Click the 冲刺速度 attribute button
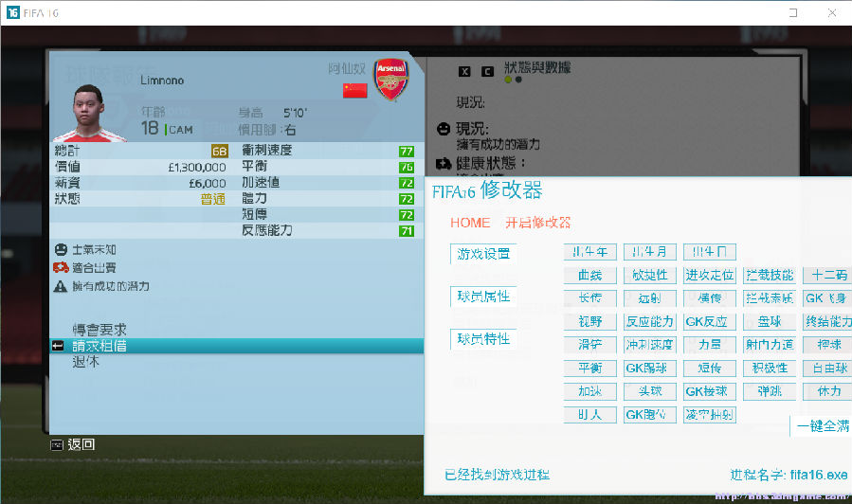This screenshot has width=852, height=504. (650, 344)
